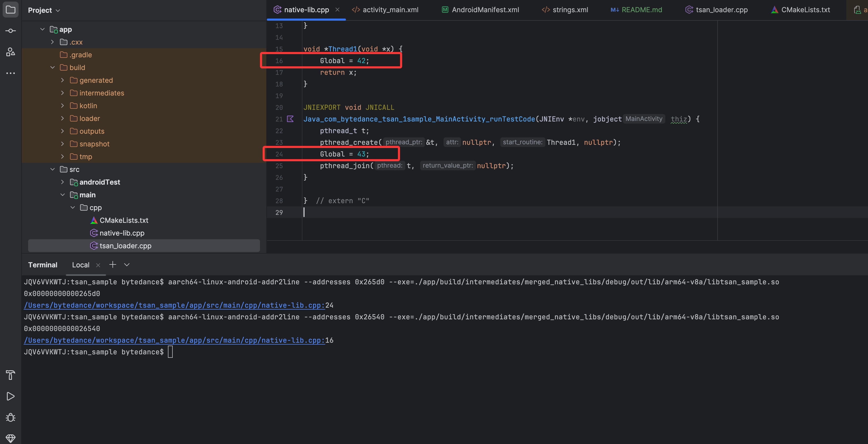Open terminal session options dropdown
This screenshot has height=444, width=868.
pos(127,265)
